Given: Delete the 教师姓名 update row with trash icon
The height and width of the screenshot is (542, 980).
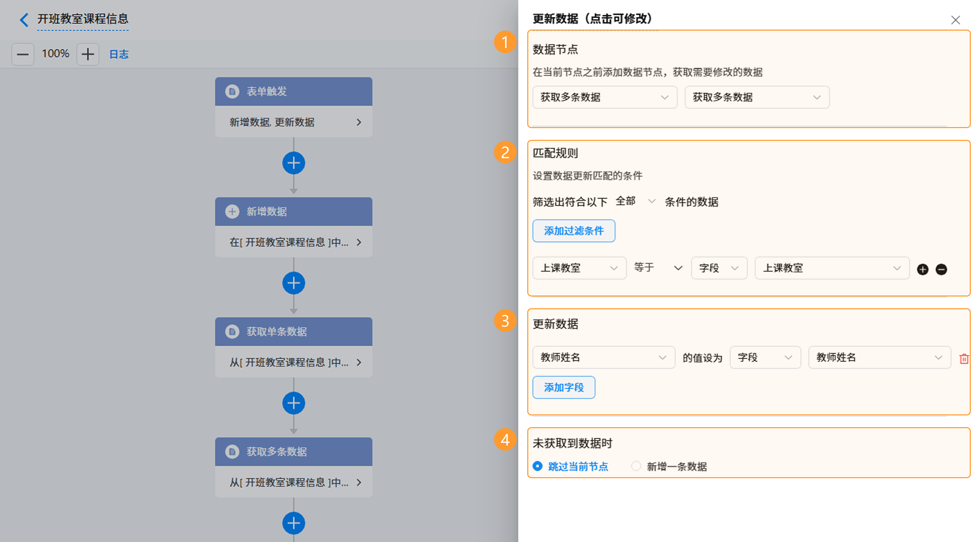Looking at the screenshot, I should click(964, 359).
